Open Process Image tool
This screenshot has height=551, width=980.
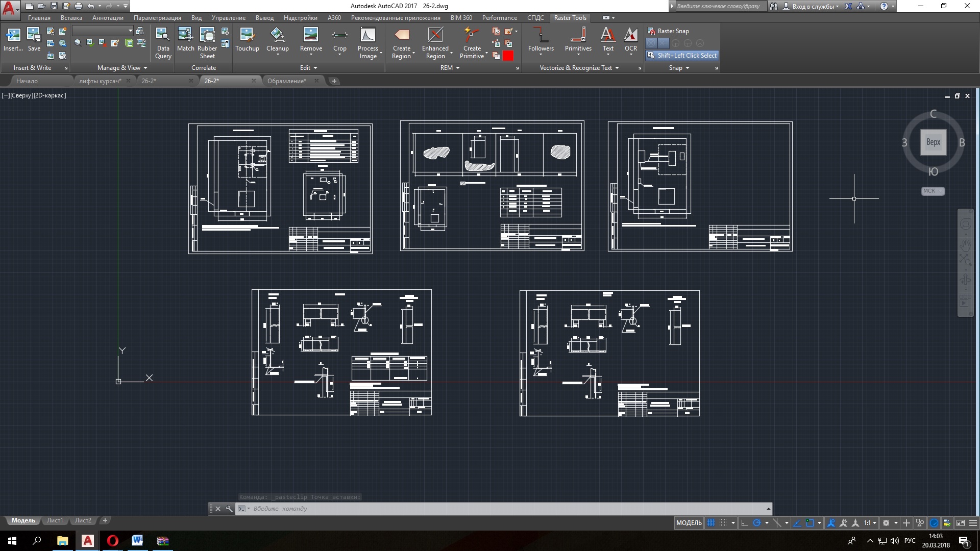coord(368,43)
